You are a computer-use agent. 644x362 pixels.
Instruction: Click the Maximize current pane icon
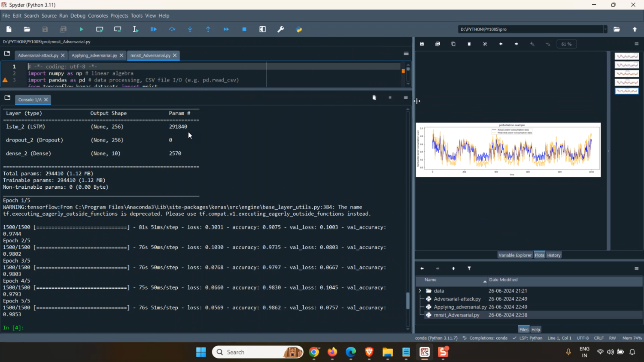(x=263, y=29)
